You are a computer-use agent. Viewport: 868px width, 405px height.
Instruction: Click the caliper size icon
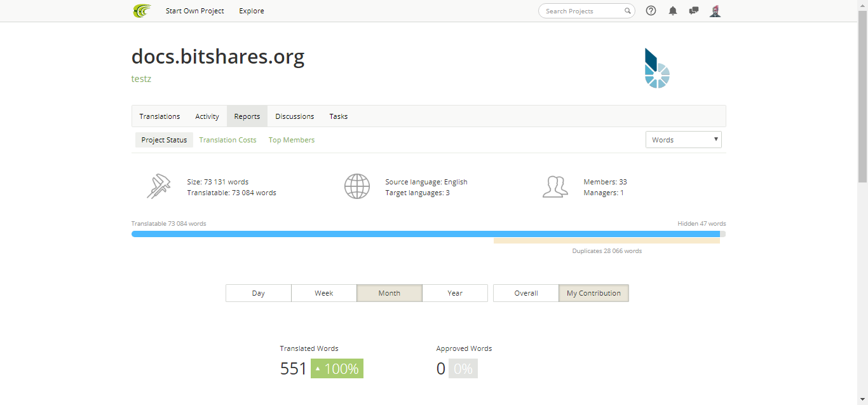pos(159,187)
